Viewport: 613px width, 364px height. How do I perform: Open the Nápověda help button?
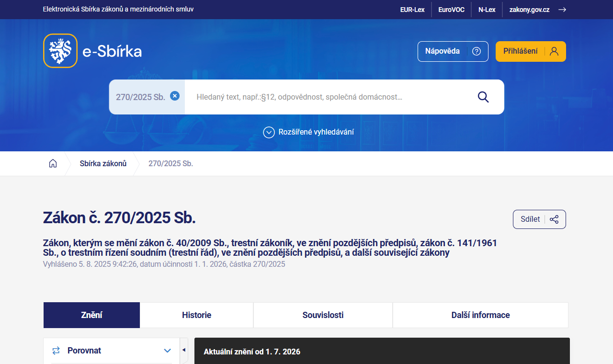453,51
